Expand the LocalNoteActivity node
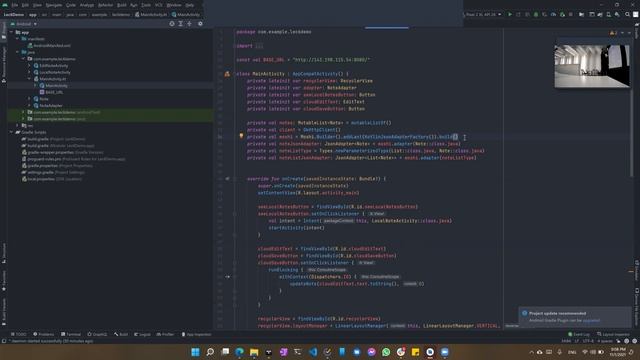 point(29,72)
